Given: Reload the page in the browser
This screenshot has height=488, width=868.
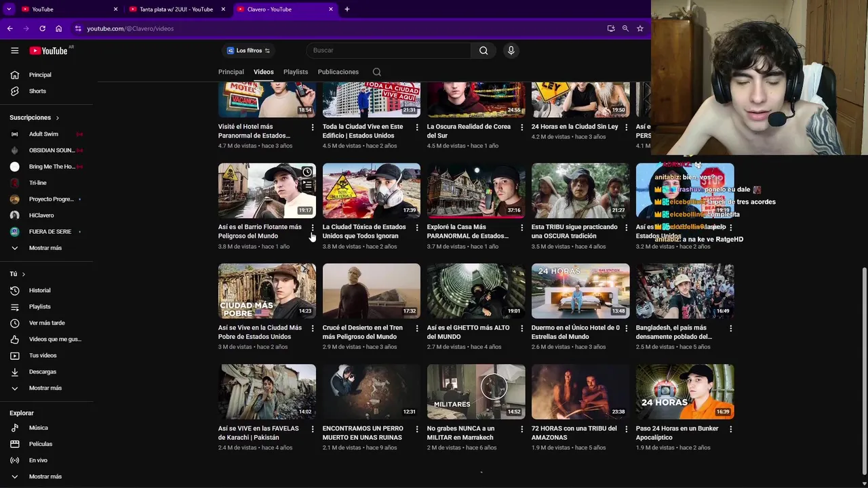Looking at the screenshot, I should point(42,28).
